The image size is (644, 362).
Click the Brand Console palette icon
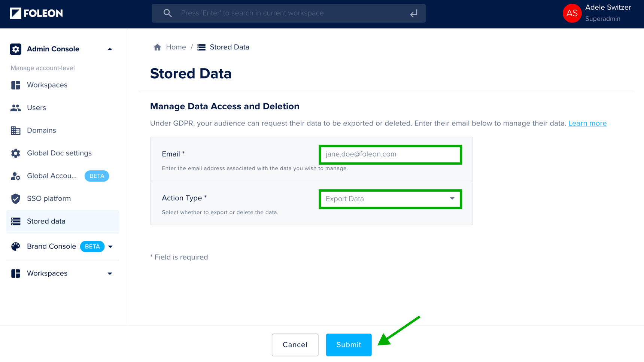(x=16, y=246)
